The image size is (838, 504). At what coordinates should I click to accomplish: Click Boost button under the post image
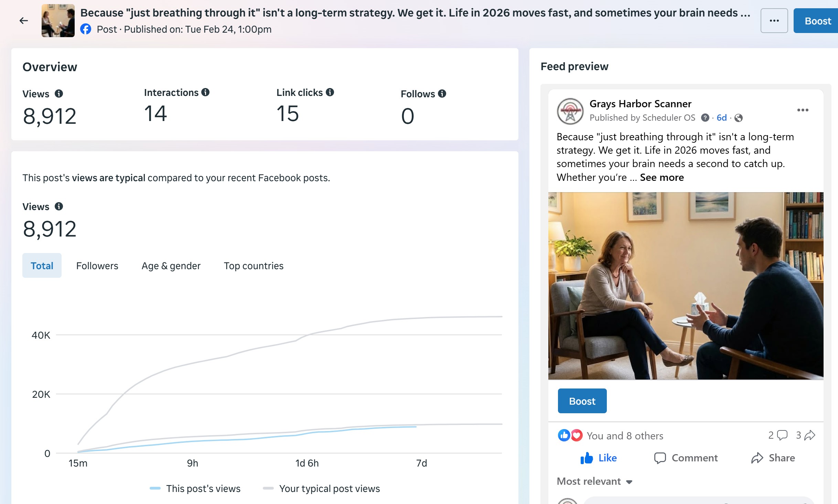(x=582, y=401)
